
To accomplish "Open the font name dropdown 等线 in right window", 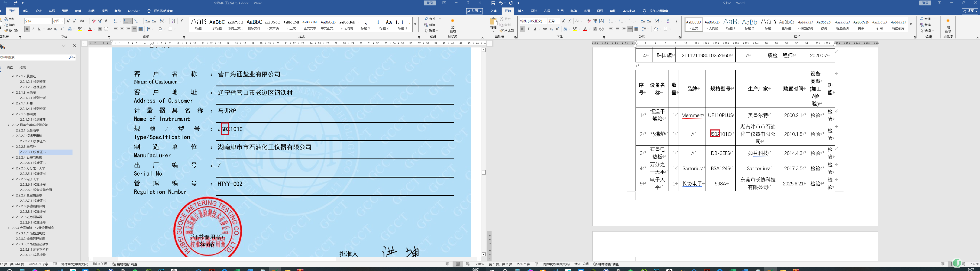I will coord(545,21).
